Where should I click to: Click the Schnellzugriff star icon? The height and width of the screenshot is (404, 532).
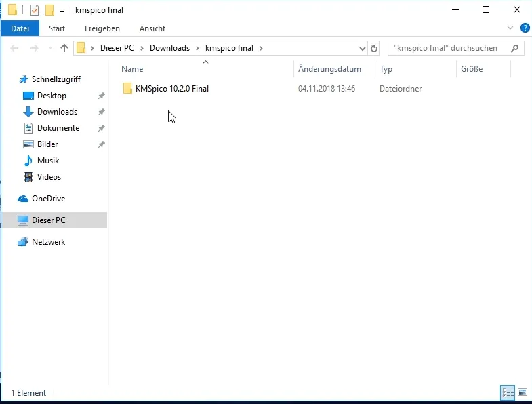point(24,79)
